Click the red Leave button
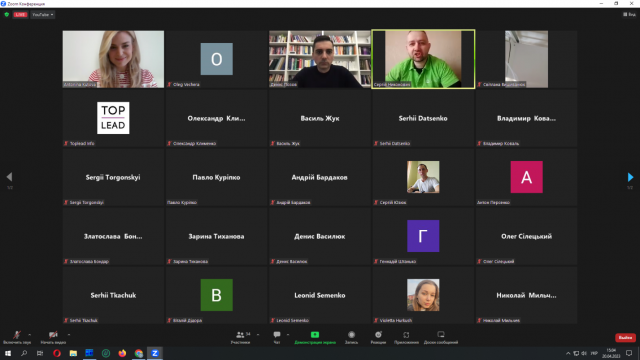640x360 pixels. [625, 338]
